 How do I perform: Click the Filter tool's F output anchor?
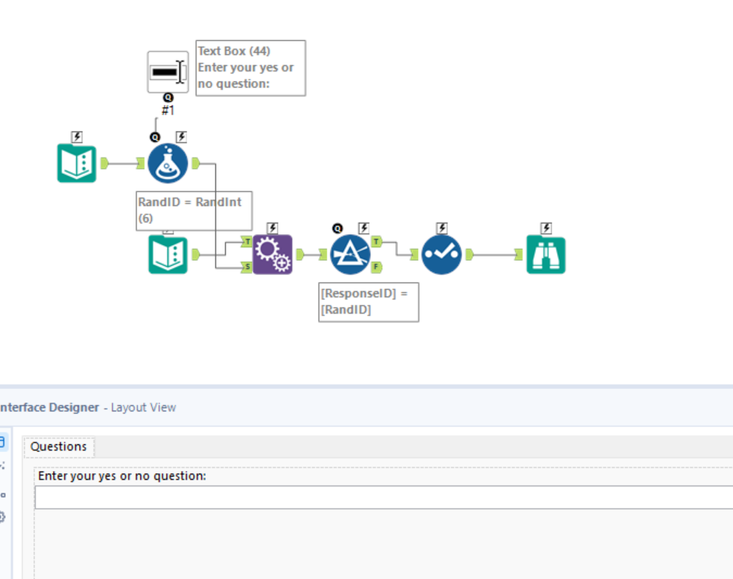[376, 267]
